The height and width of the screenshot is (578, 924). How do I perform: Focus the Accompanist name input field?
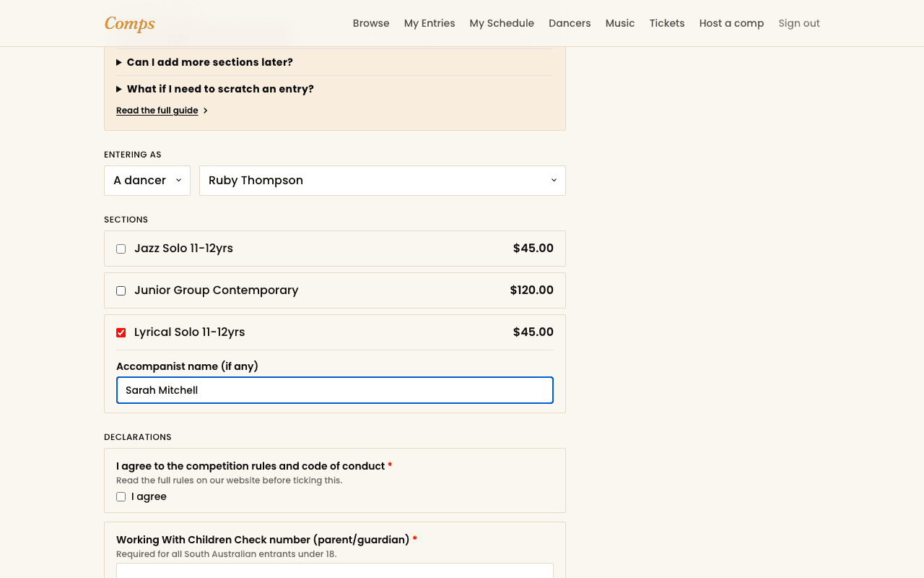tap(335, 390)
